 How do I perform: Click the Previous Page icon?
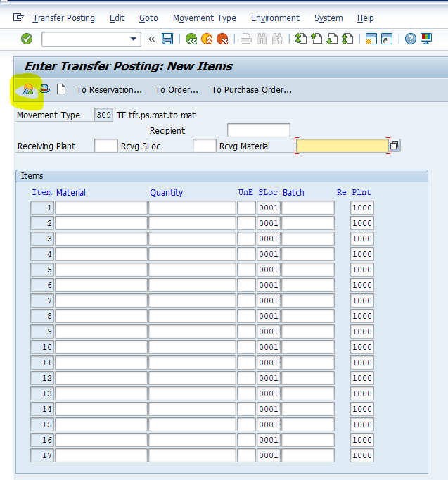[316, 39]
